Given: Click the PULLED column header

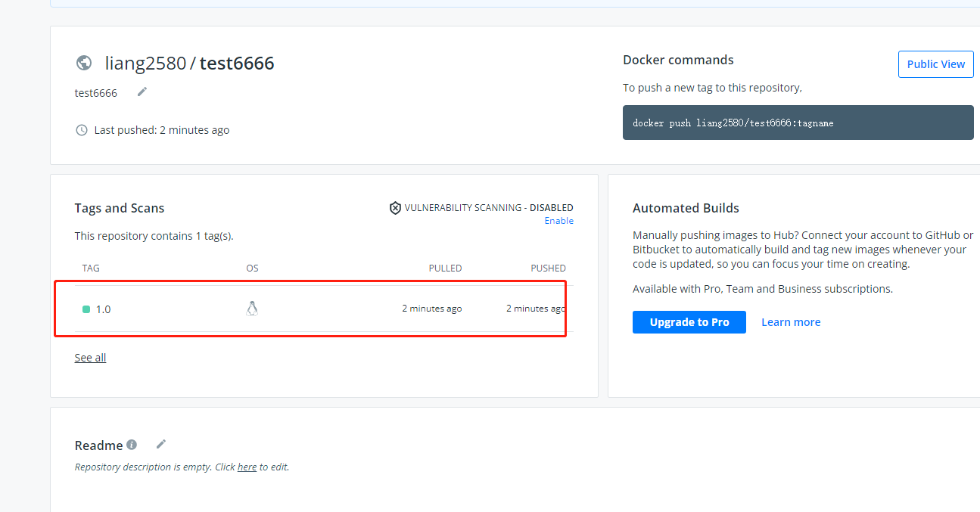Looking at the screenshot, I should pyautogui.click(x=445, y=268).
